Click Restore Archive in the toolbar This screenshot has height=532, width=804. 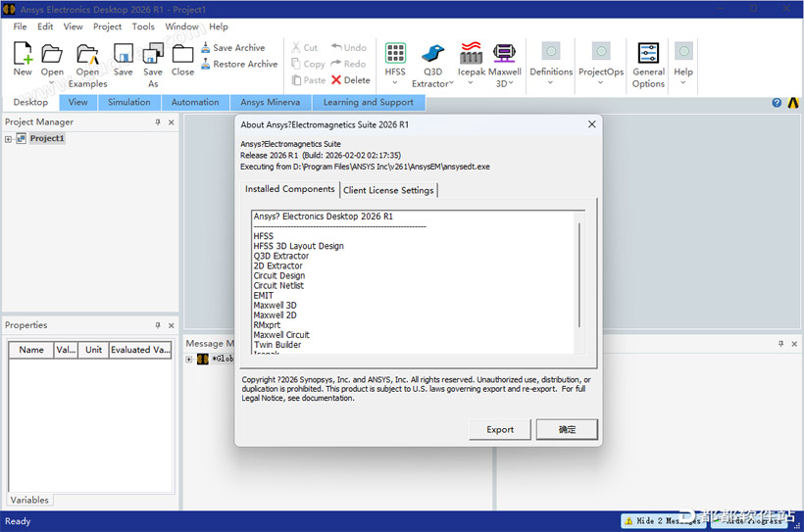pyautogui.click(x=239, y=64)
